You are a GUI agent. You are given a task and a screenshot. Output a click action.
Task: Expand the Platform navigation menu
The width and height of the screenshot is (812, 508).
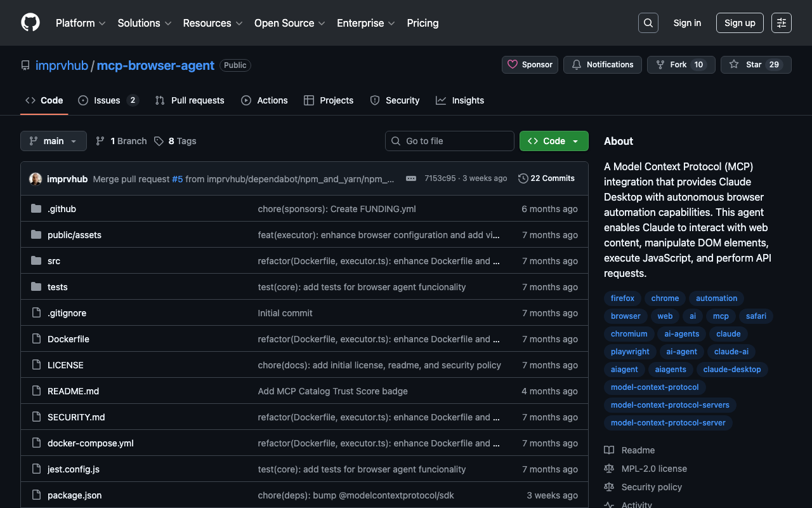[81, 23]
